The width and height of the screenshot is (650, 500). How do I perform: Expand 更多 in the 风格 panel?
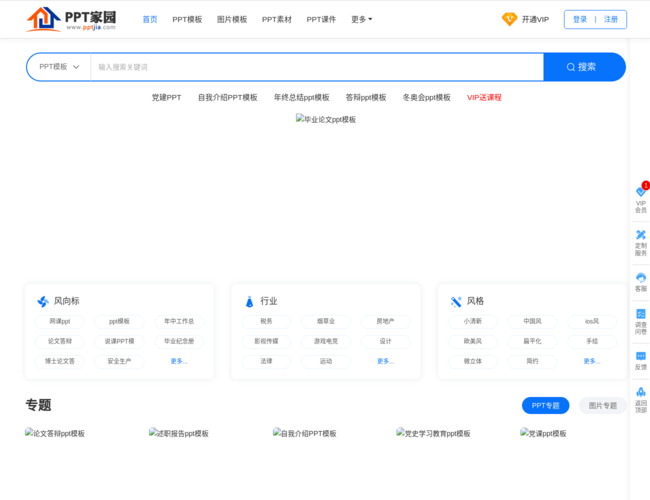tap(591, 361)
